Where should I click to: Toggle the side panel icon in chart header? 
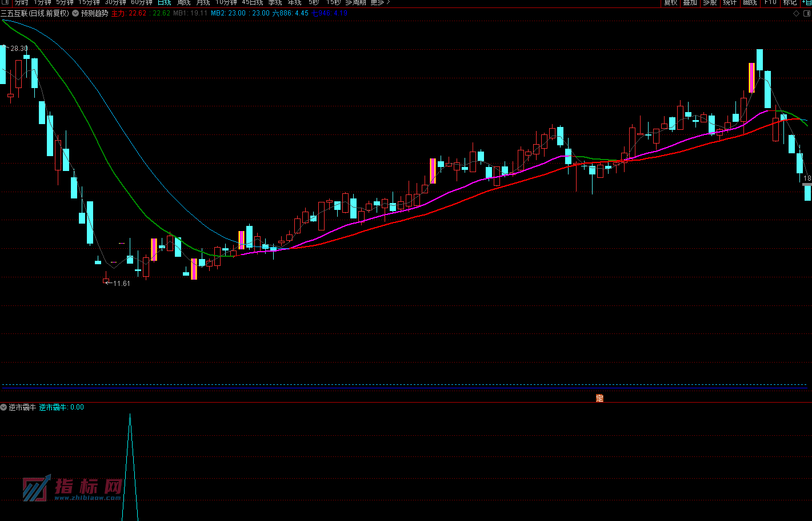(806, 14)
